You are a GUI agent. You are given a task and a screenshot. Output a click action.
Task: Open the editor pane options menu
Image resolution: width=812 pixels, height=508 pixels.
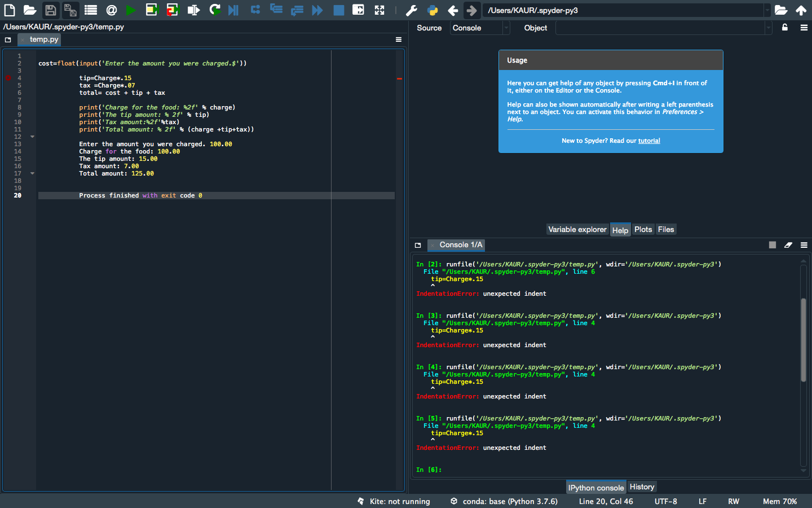(x=399, y=40)
